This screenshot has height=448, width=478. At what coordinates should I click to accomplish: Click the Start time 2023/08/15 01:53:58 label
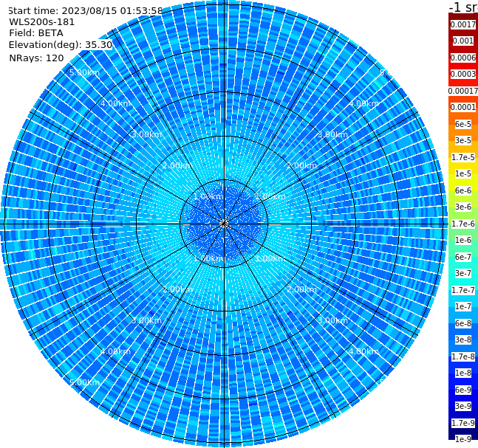coord(85,11)
